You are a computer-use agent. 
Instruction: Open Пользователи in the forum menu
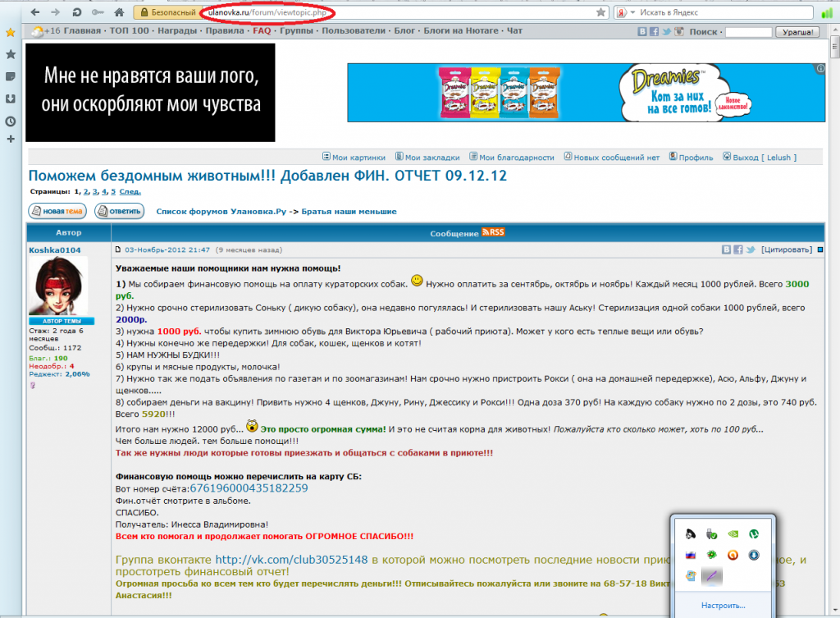click(354, 30)
